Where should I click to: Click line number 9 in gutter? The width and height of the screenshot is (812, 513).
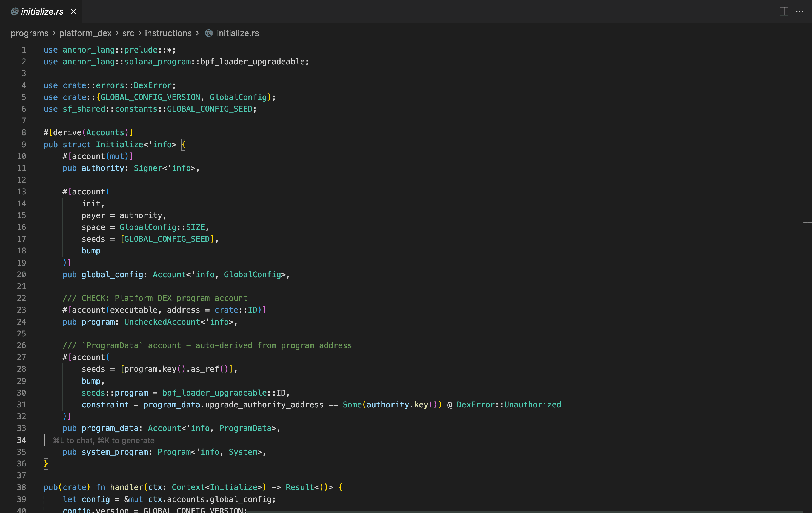[x=24, y=144]
